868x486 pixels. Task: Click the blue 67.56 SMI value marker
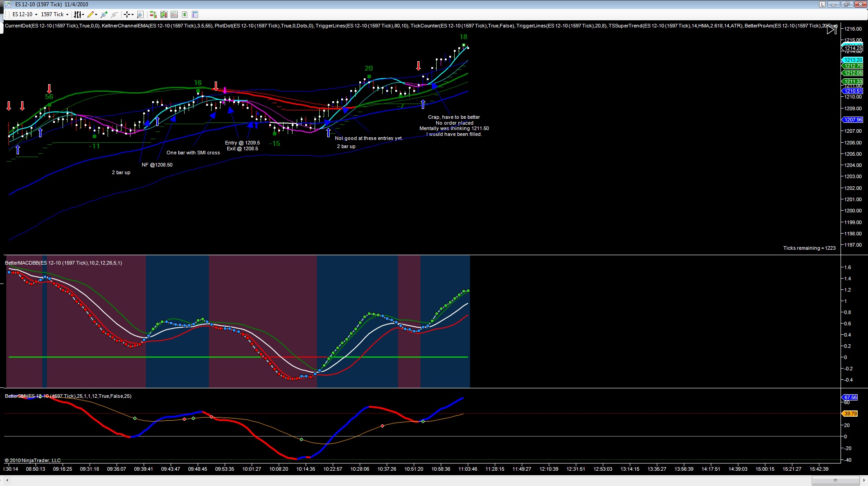click(x=850, y=397)
